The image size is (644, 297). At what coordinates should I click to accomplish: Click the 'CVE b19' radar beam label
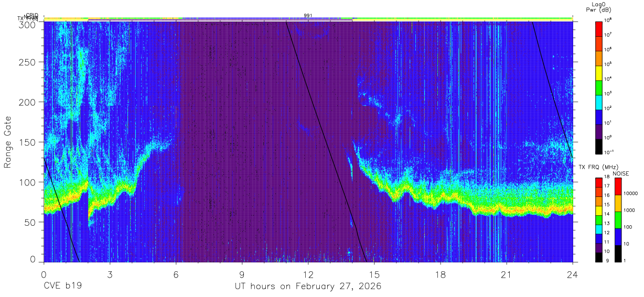[62, 287]
